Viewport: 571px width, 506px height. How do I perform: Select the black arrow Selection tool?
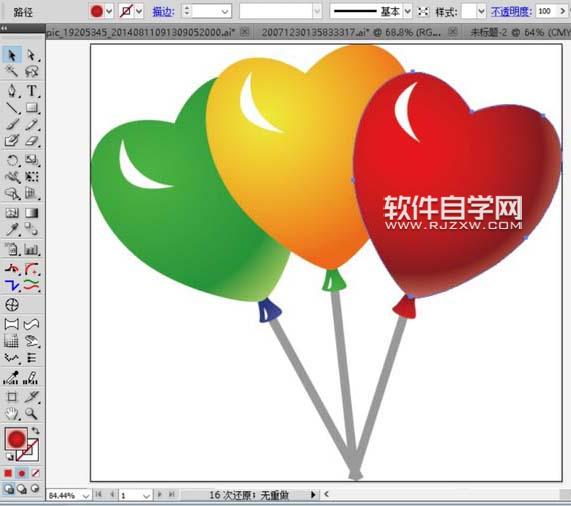pyautogui.click(x=12, y=55)
